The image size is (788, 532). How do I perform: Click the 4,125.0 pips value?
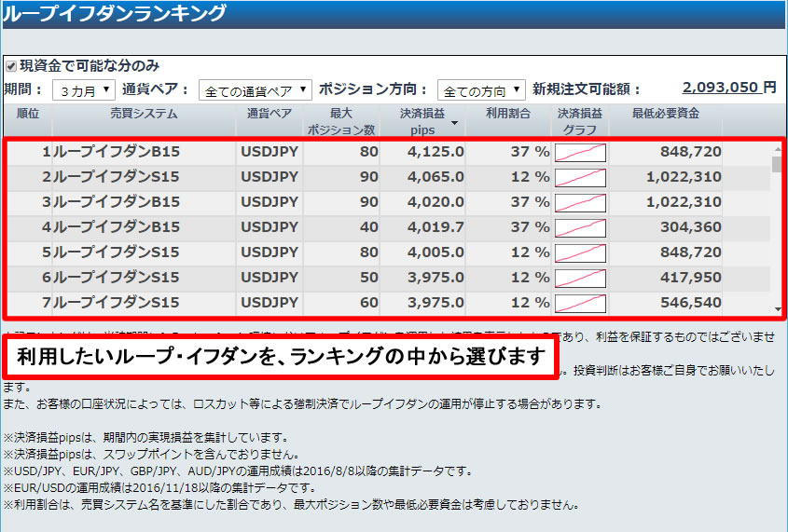[435, 152]
